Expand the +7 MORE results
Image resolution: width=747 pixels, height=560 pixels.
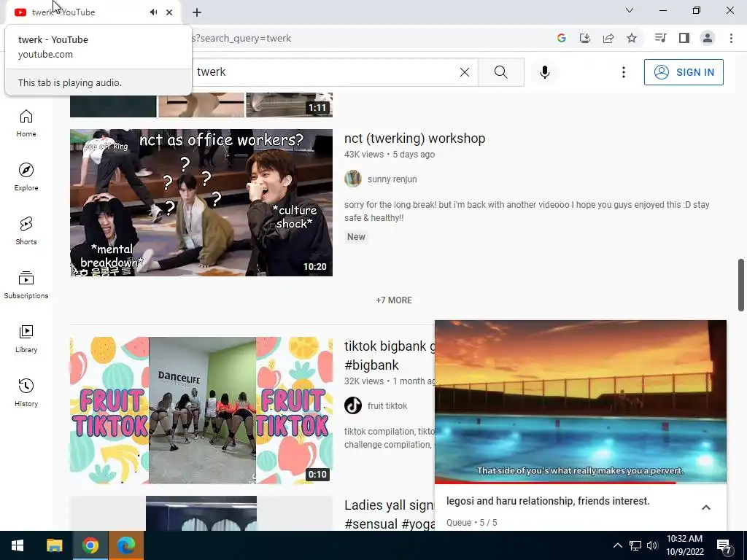click(x=394, y=300)
